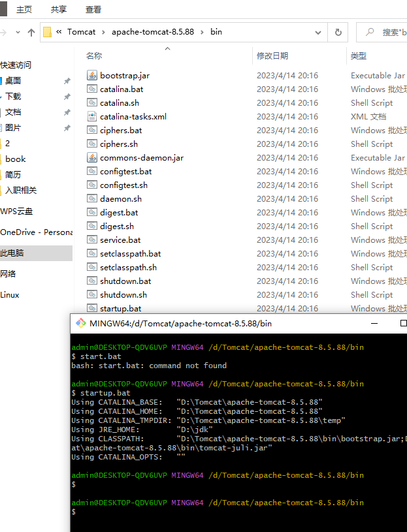The width and height of the screenshot is (407, 532).
Task: Open the address bar history dropdown
Action: (x=318, y=33)
